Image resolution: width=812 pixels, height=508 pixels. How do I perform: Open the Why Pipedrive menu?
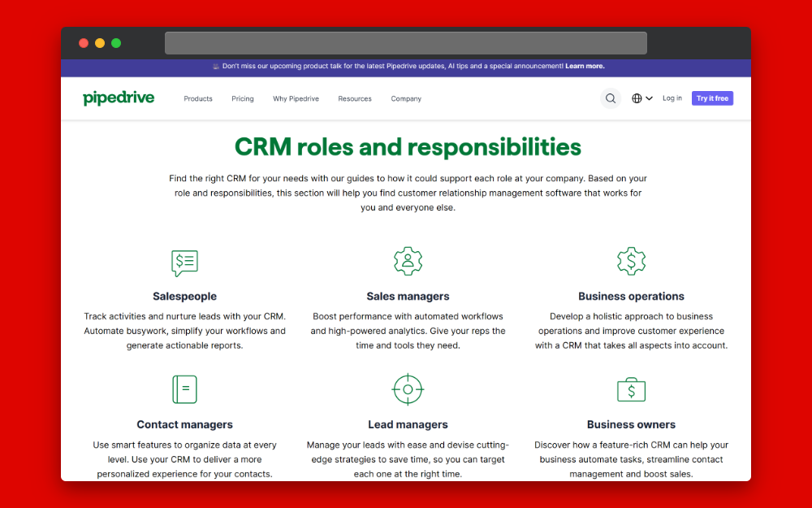[x=296, y=98]
